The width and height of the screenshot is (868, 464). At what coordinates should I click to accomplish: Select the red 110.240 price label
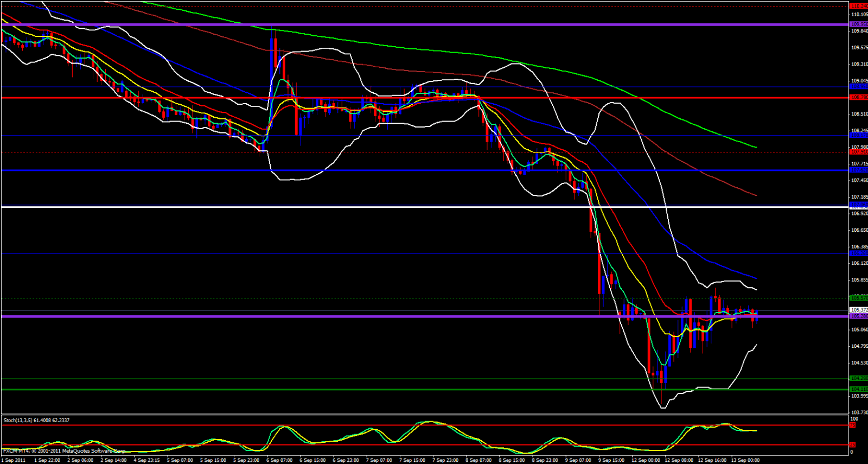(x=858, y=6)
